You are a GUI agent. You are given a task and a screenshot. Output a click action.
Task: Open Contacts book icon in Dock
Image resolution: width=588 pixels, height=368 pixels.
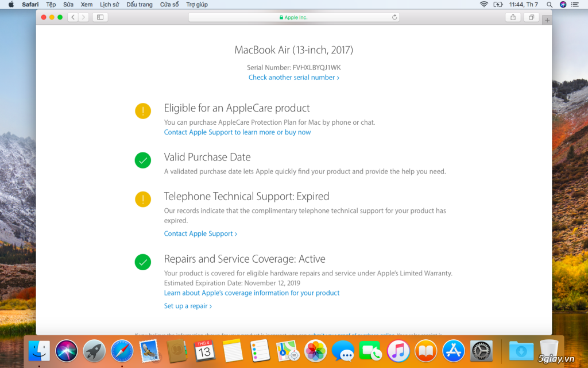click(177, 351)
